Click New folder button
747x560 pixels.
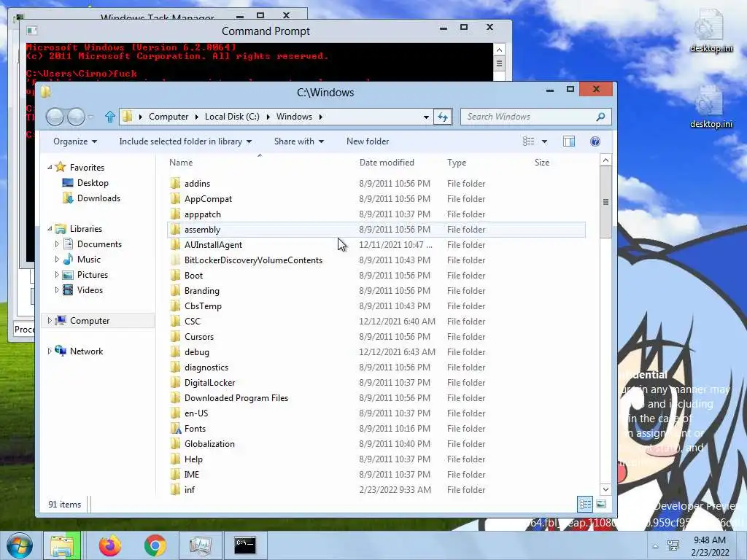(x=368, y=141)
